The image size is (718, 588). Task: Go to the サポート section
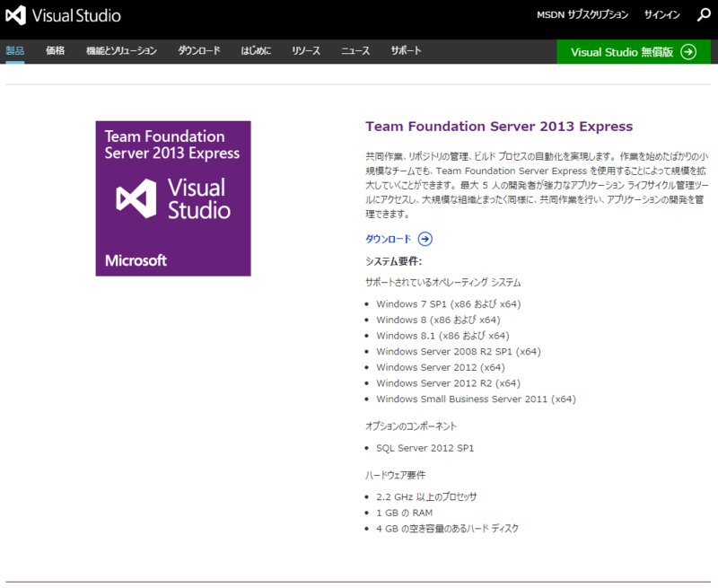[405, 51]
